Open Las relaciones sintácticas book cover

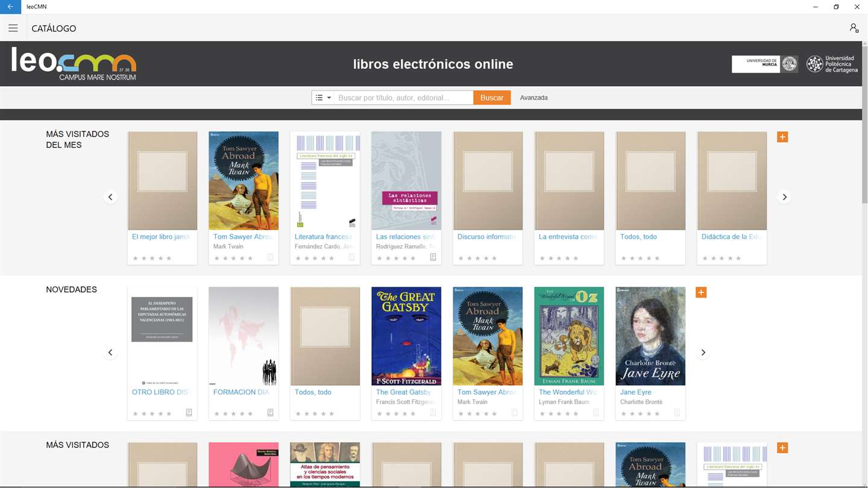tap(406, 181)
